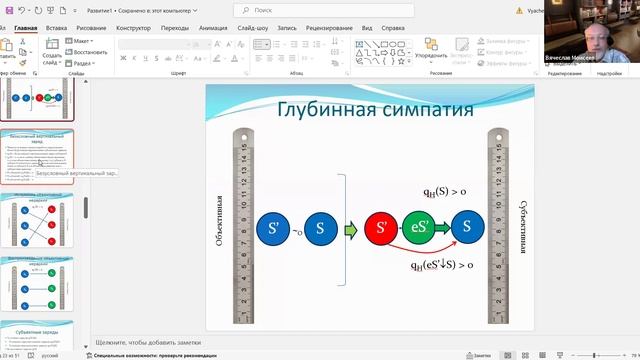640x360 pixels.
Task: Switch to slide sorter view in status bar
Action: 525,356
